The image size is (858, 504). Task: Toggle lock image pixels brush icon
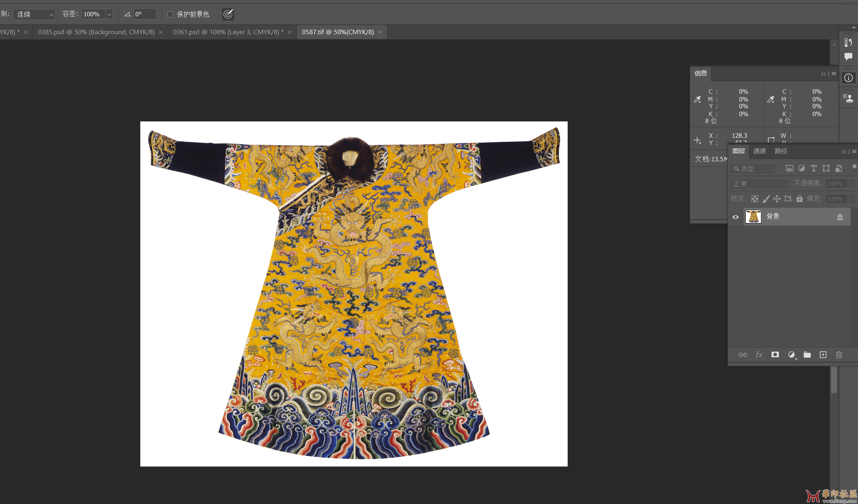click(766, 199)
